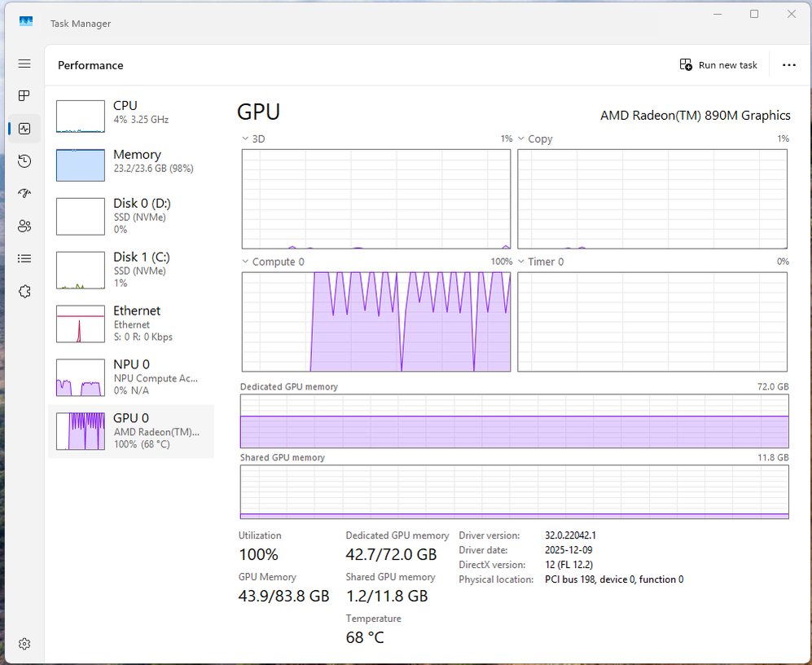This screenshot has width=812, height=665.
Task: Click the Task Manager app icon
Action: pyautogui.click(x=26, y=21)
